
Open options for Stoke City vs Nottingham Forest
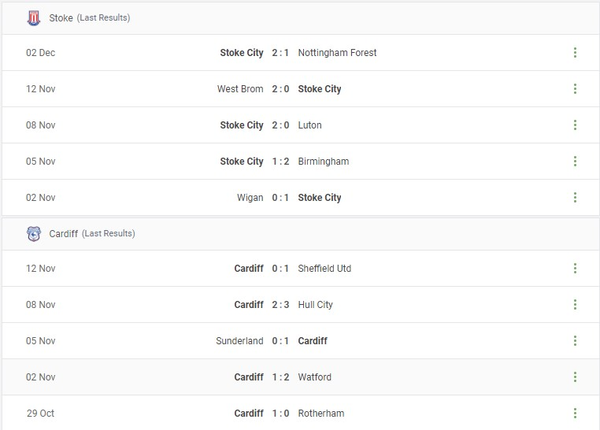(575, 53)
